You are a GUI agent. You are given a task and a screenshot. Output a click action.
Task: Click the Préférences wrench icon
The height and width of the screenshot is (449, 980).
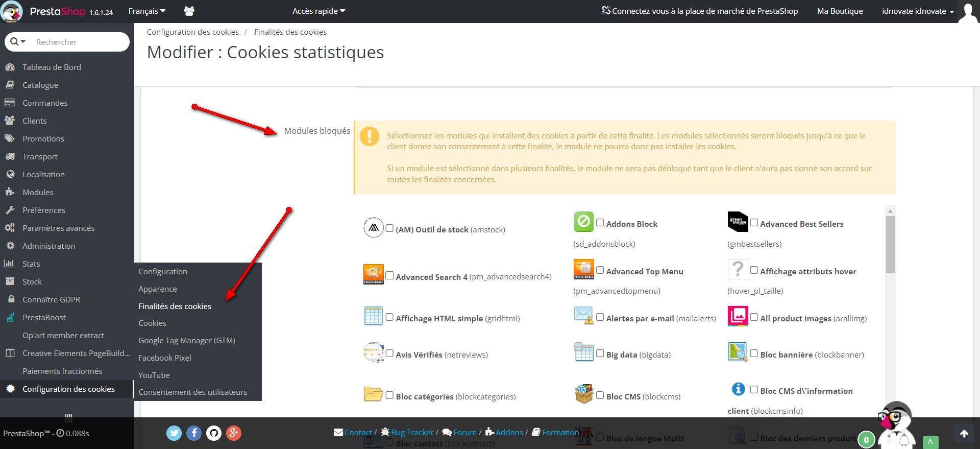pos(10,210)
